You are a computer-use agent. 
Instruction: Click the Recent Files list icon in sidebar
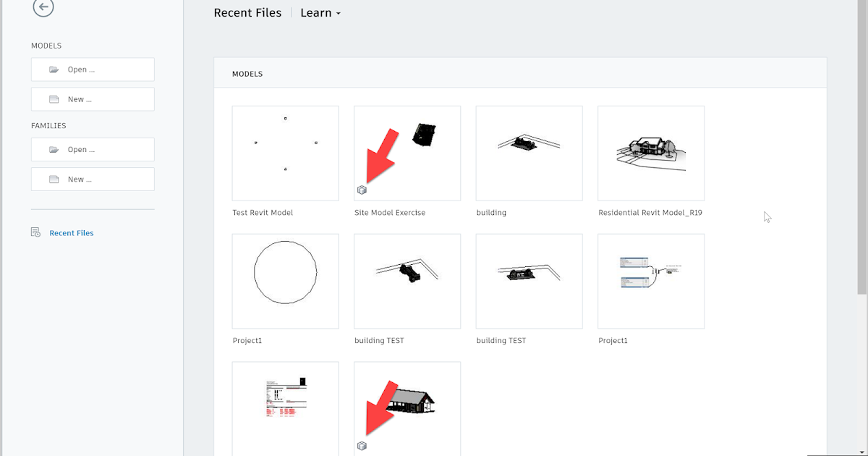tap(35, 232)
